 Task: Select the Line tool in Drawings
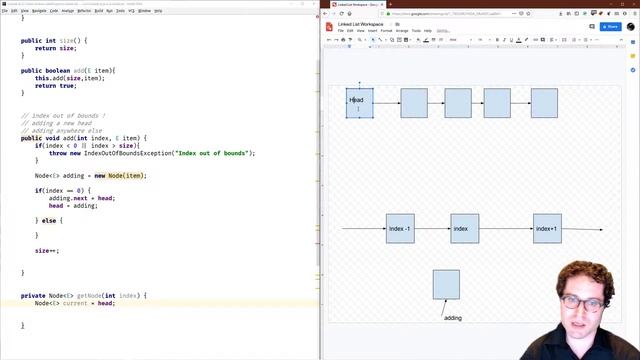pyautogui.click(x=380, y=40)
